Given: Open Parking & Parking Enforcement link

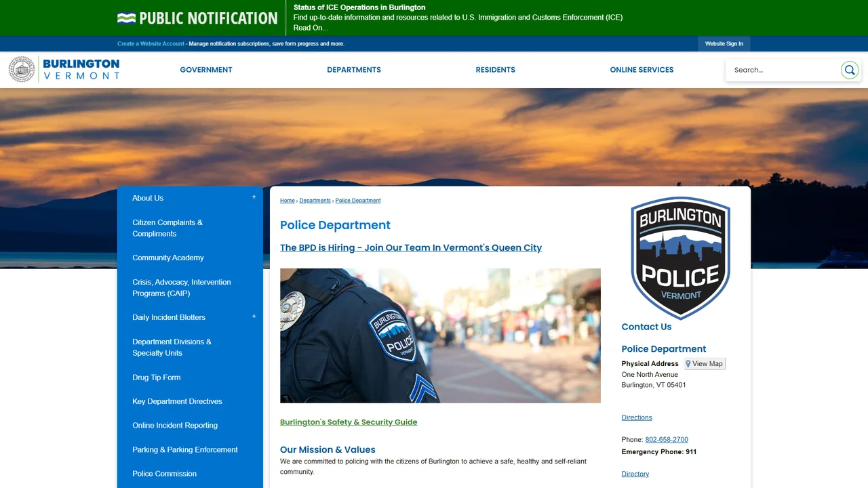Looking at the screenshot, I should pyautogui.click(x=185, y=450).
